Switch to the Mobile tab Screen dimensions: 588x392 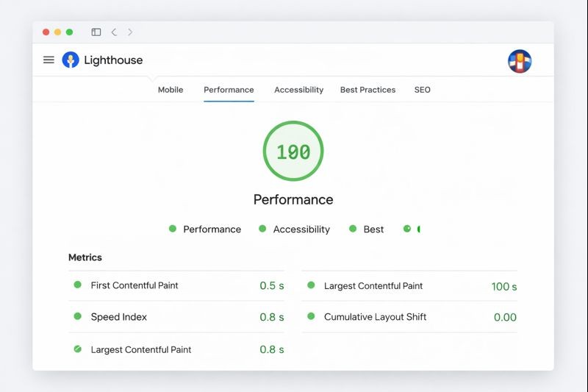tap(171, 90)
